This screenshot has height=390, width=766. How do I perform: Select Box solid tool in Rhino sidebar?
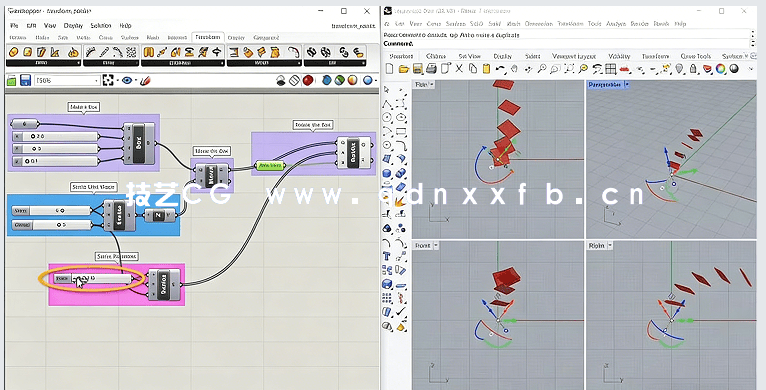click(387, 173)
